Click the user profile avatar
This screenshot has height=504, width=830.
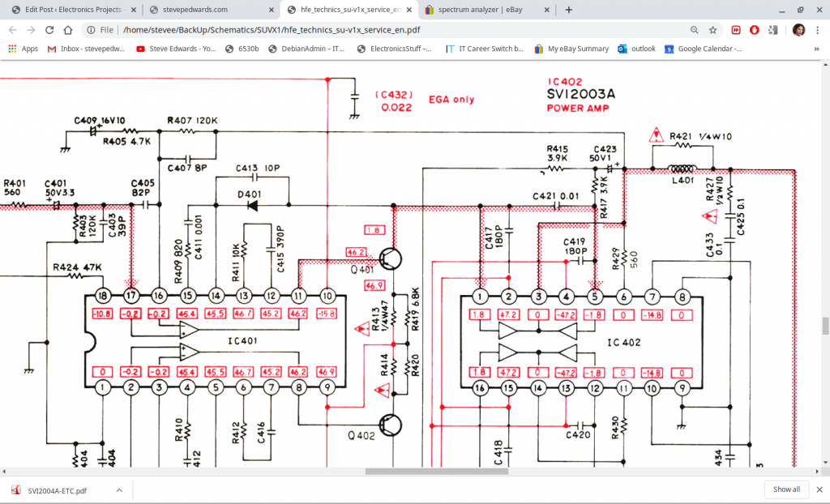[x=798, y=30]
